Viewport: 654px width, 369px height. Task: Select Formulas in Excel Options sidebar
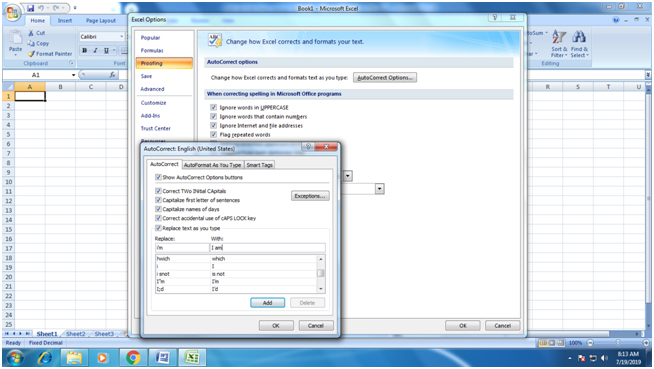pyautogui.click(x=152, y=50)
